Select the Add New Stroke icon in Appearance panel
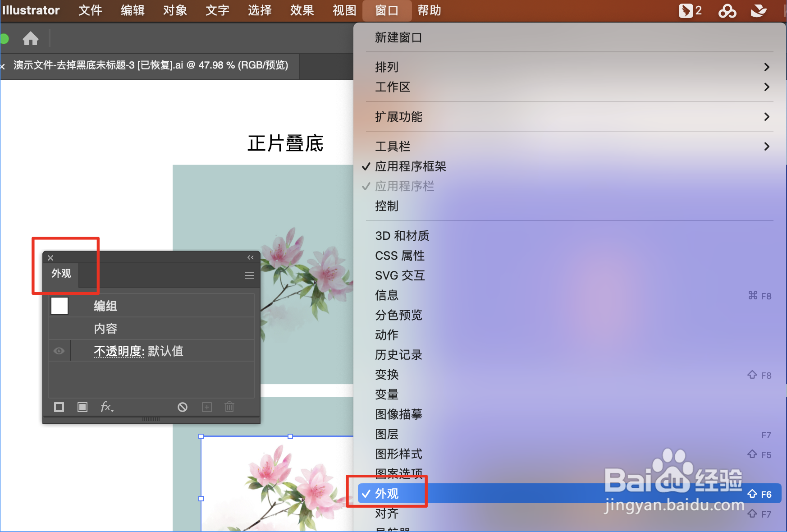Image resolution: width=787 pixels, height=532 pixels. (x=59, y=407)
